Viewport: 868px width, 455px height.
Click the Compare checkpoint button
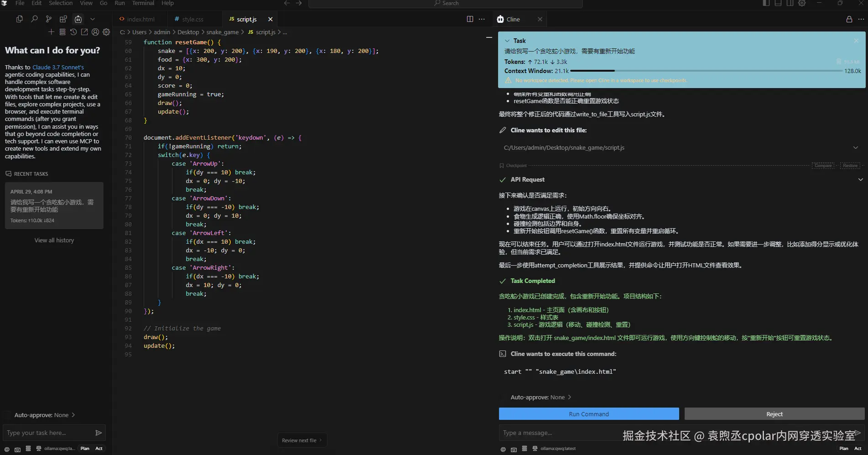[823, 166]
